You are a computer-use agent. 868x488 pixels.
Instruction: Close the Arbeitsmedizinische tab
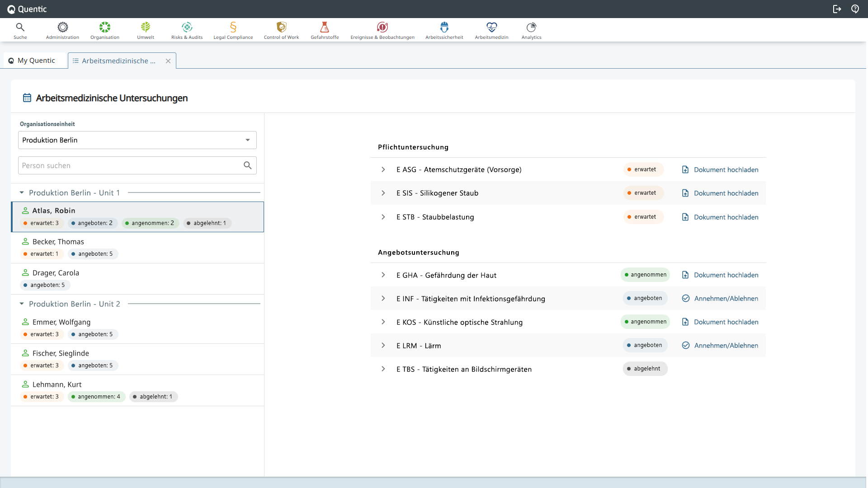[168, 61]
